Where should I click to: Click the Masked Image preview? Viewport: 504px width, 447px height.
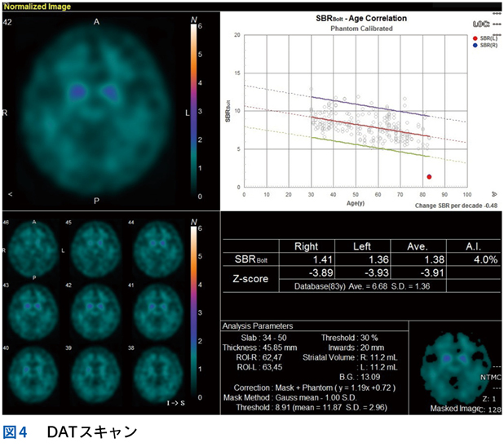pyautogui.click(x=449, y=371)
